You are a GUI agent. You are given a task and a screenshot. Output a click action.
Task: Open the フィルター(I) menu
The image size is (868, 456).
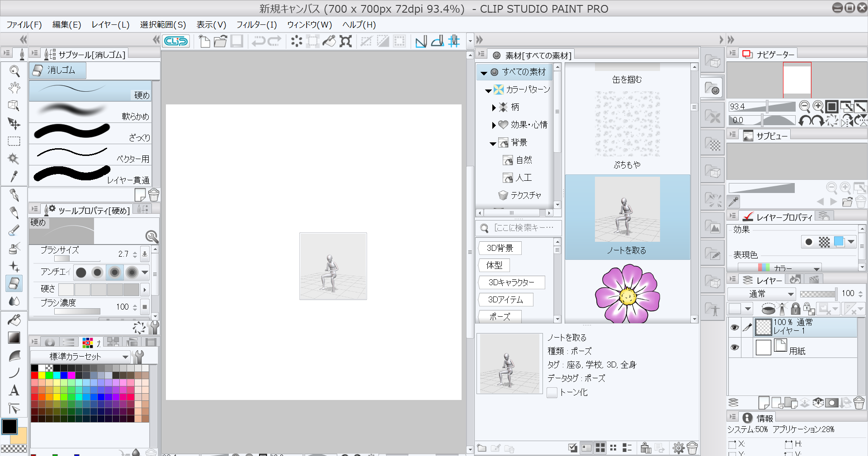(x=256, y=25)
